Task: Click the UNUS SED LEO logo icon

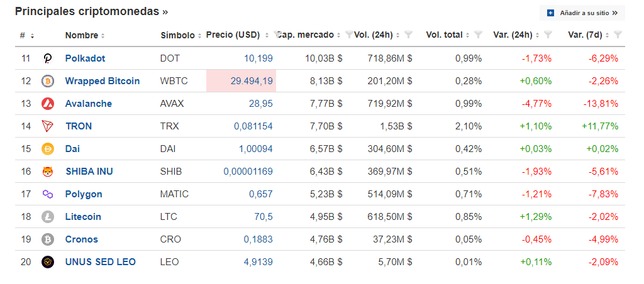Action: (x=48, y=262)
